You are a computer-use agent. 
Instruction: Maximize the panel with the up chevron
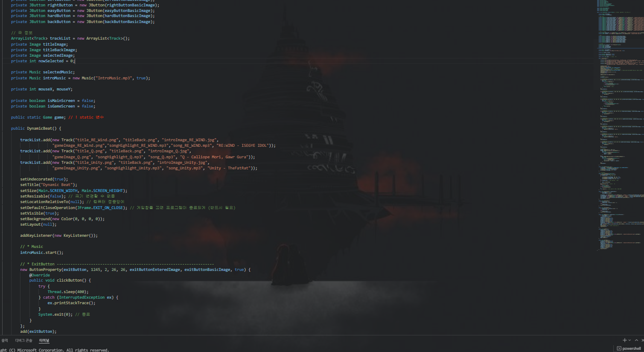click(x=636, y=340)
